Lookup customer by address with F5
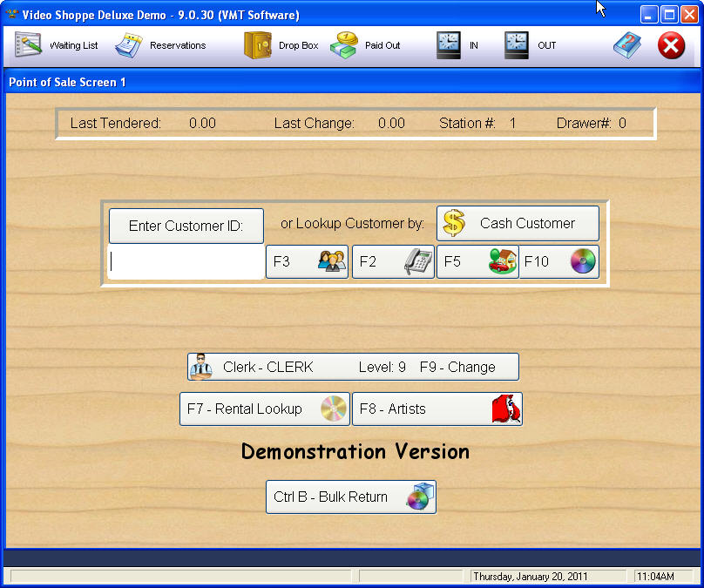The image size is (704, 588). click(477, 261)
